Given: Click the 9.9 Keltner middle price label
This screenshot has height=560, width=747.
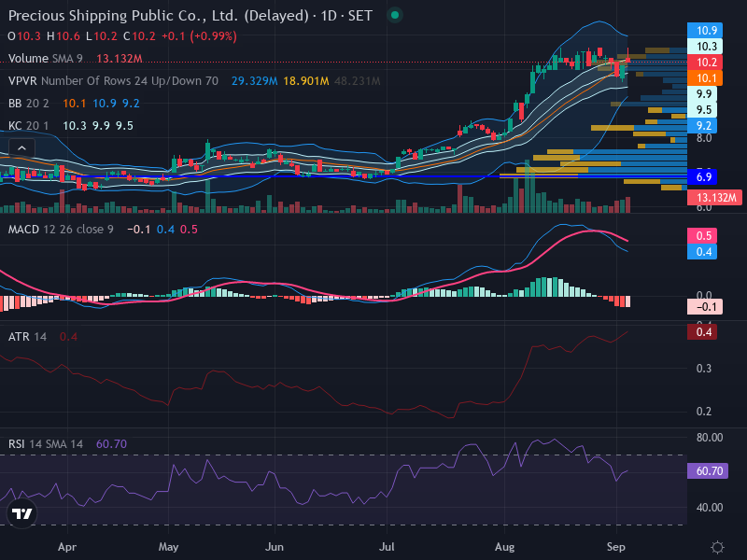Looking at the screenshot, I should [702, 94].
